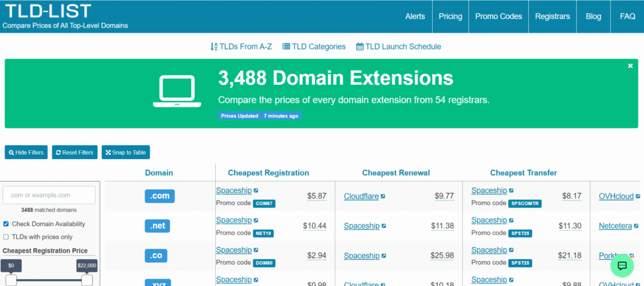Click the $9.77 .com renewal price

pyautogui.click(x=445, y=196)
